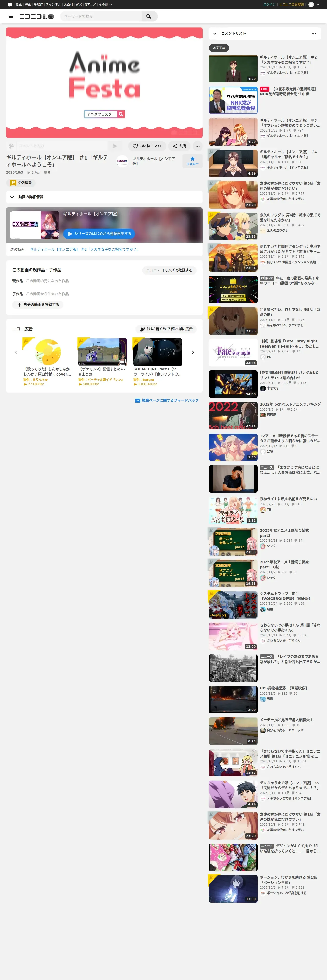Focus the comment input field

(62, 146)
